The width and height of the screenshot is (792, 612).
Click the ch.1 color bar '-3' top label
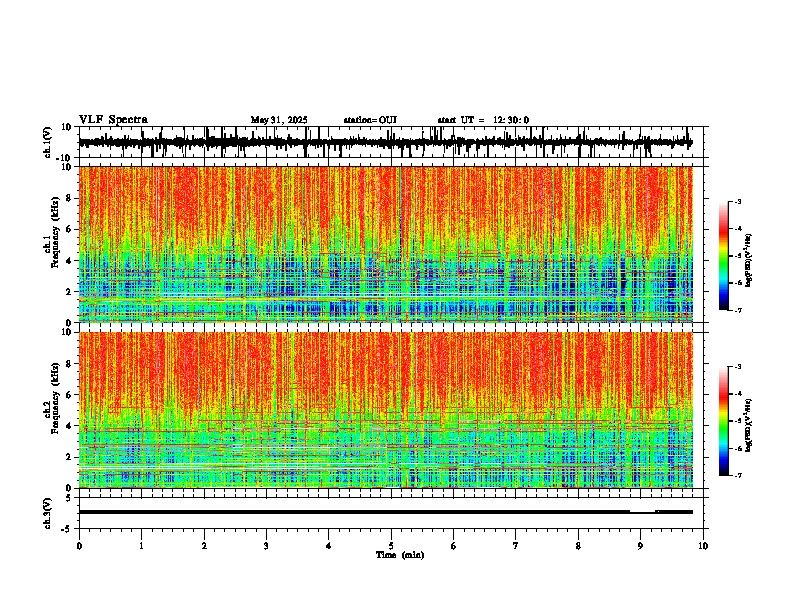[737, 201]
